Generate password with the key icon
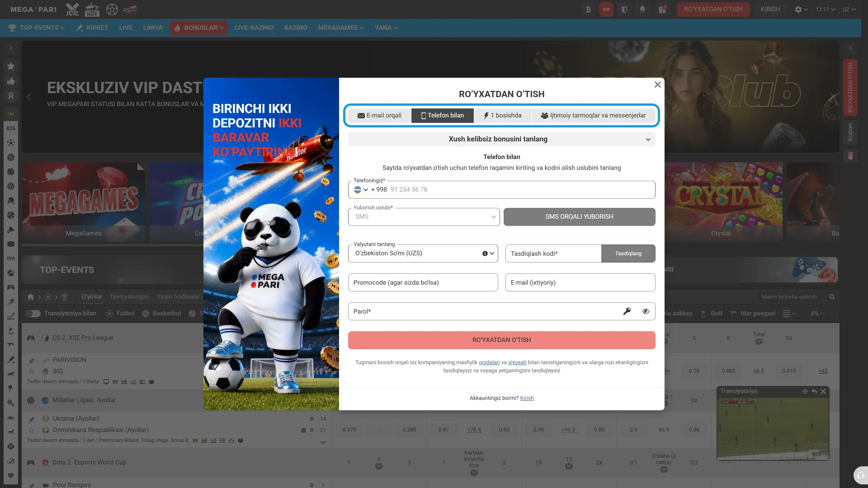This screenshot has width=868, height=488. (x=627, y=311)
